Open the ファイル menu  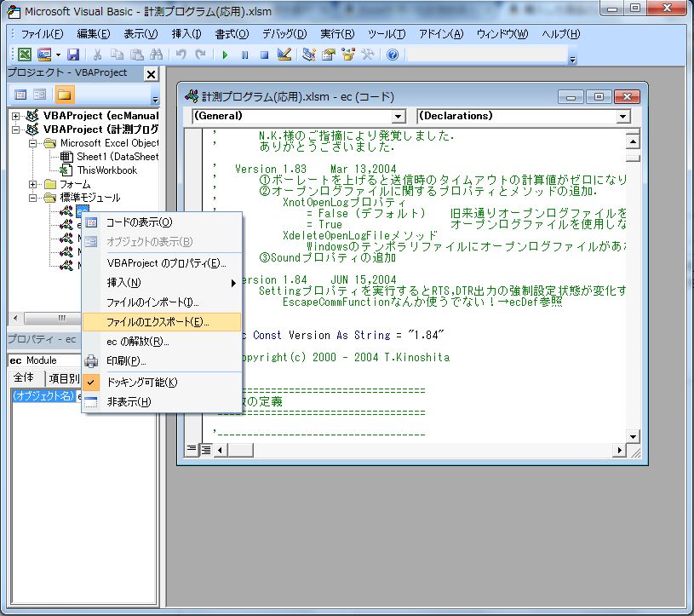tap(42, 34)
